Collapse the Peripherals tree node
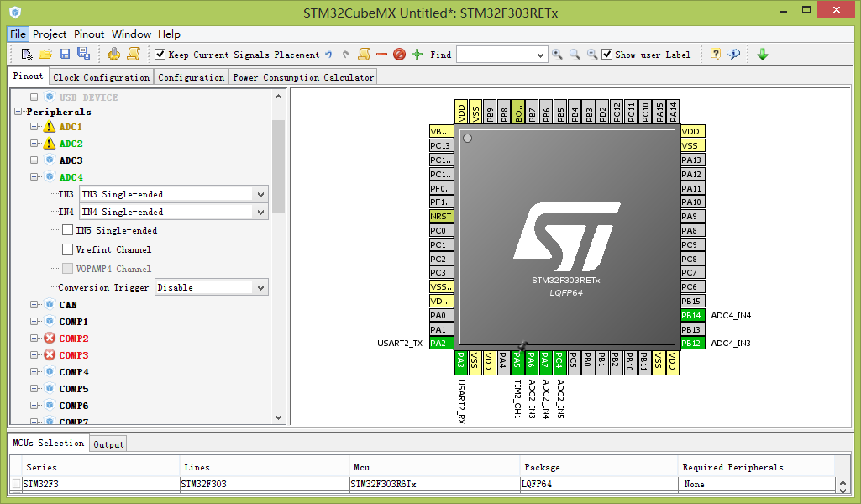Viewport: 861px width, 504px height. 18,111
